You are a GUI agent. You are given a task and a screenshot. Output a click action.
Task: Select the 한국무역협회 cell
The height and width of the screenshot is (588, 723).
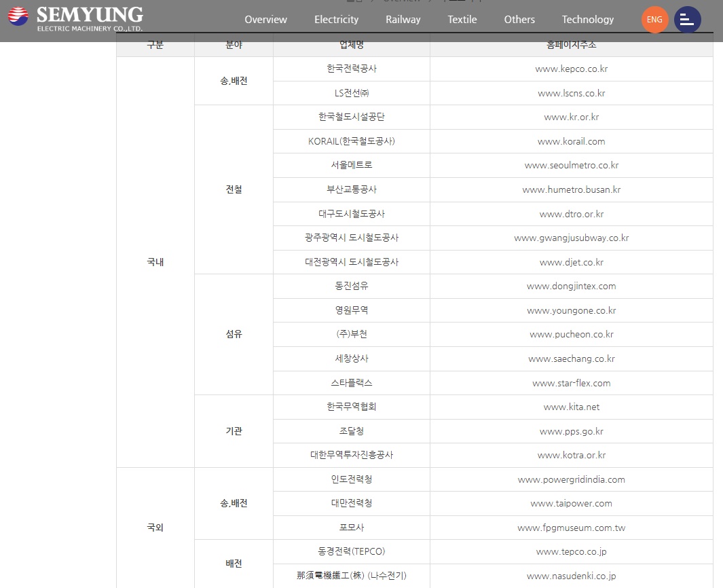click(x=352, y=407)
